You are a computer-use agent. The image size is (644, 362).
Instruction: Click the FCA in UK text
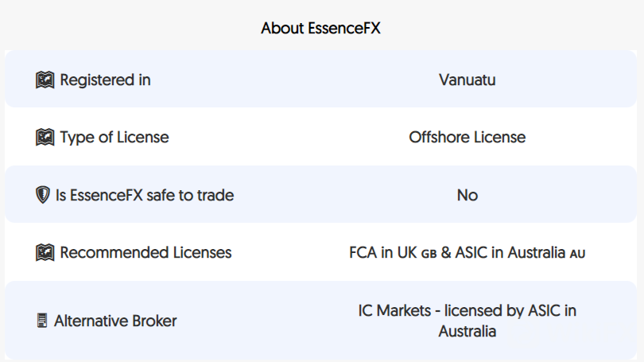pos(382,252)
